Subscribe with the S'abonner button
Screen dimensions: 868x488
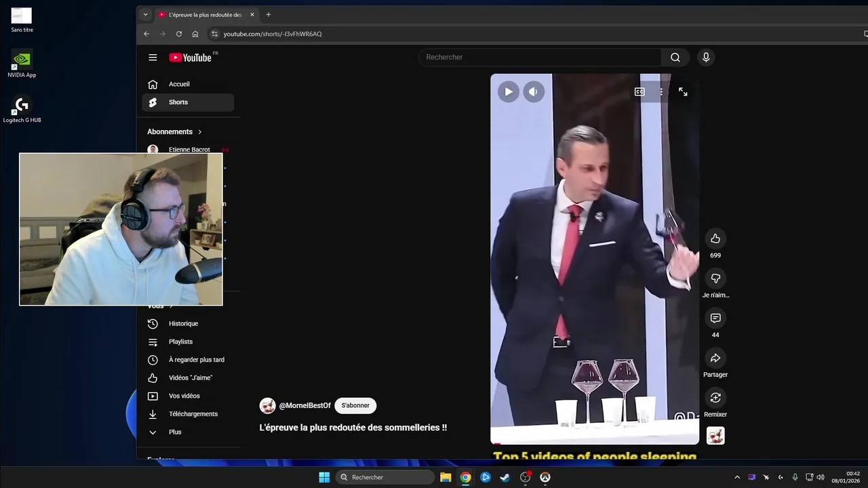[355, 406]
